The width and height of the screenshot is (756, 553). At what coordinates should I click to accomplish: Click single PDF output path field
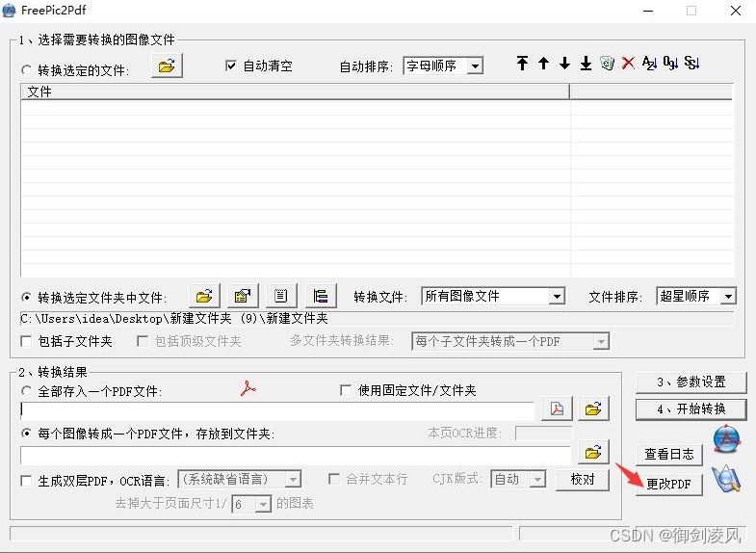277,409
